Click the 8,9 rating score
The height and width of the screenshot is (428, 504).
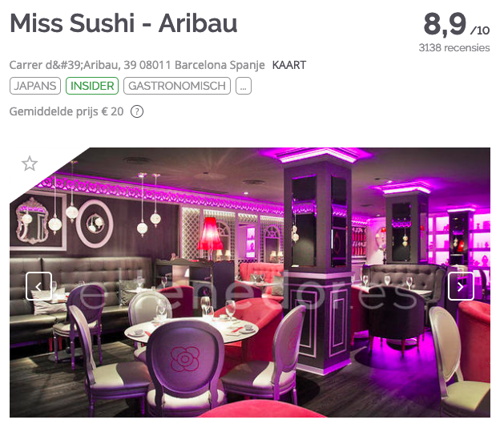445,24
